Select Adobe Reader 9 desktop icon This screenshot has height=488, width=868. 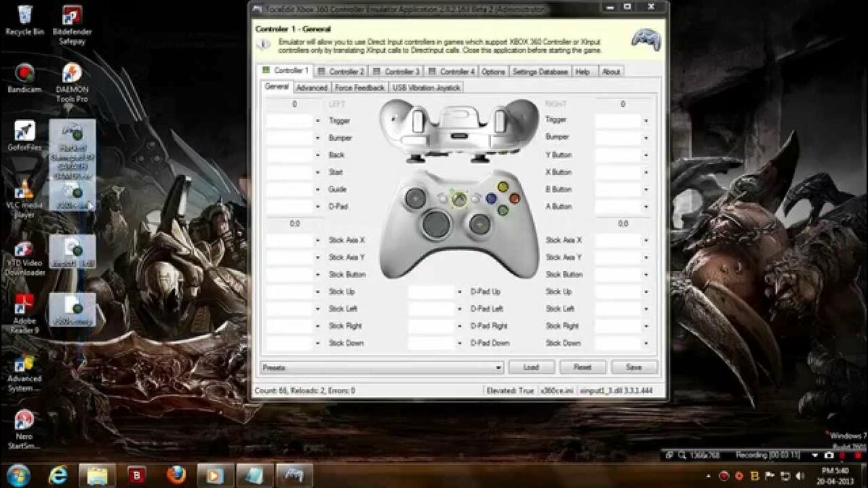point(25,315)
